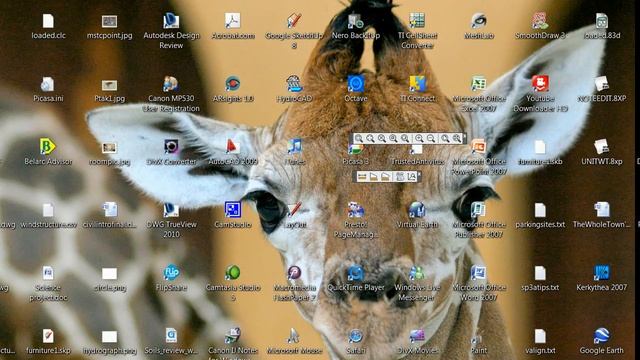Launch the FlipShare shortcut
This screenshot has width=640, height=360.
pyautogui.click(x=171, y=273)
